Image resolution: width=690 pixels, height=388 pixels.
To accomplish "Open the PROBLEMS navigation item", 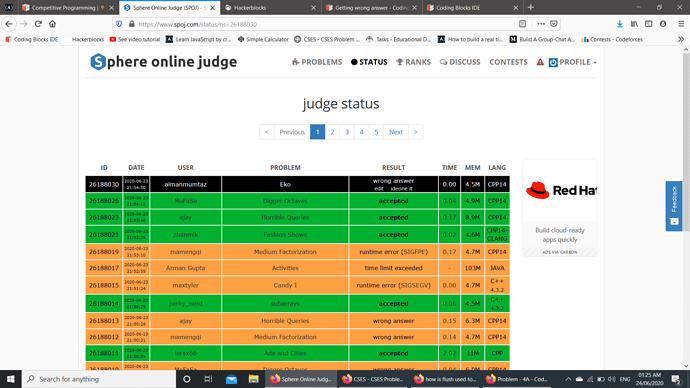I will [x=317, y=62].
